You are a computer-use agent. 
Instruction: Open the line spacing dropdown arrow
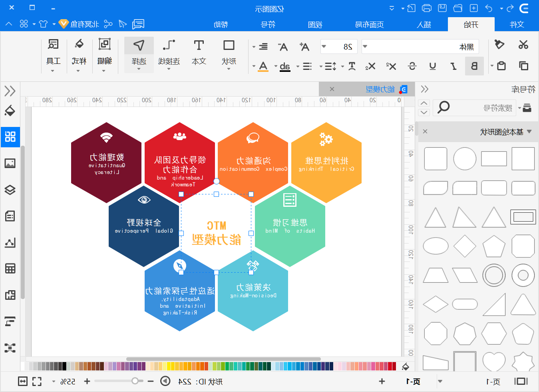coord(321,66)
